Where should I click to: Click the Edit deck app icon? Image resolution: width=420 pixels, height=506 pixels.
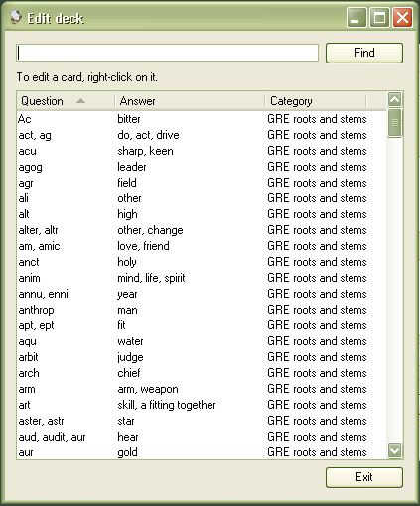click(15, 17)
